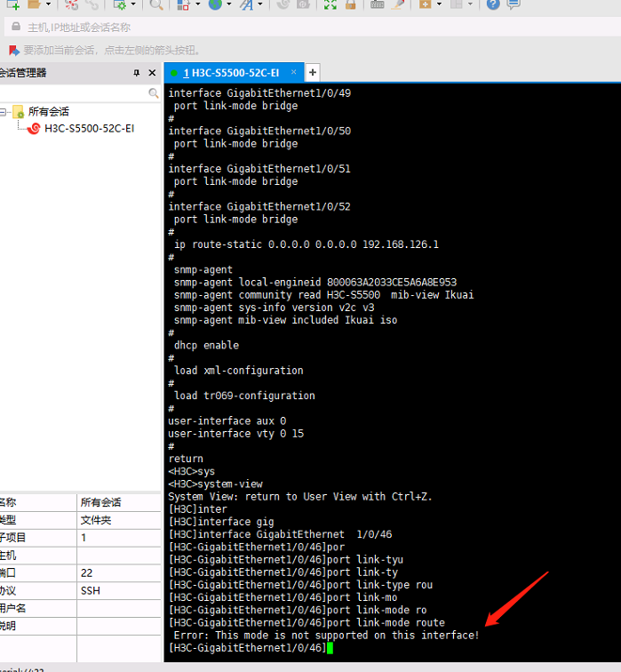
Task: Expand the Encoding globe dropdown arrow
Action: pos(228,4)
